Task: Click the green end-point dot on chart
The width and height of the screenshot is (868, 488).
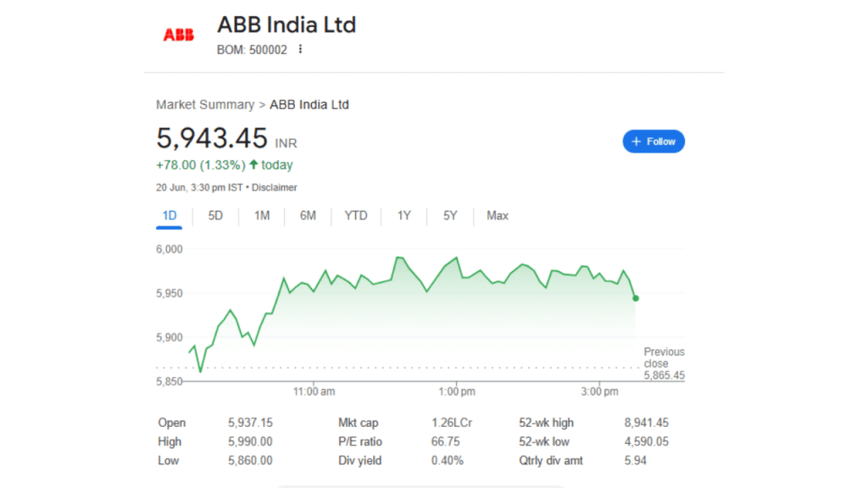Action: tap(636, 298)
